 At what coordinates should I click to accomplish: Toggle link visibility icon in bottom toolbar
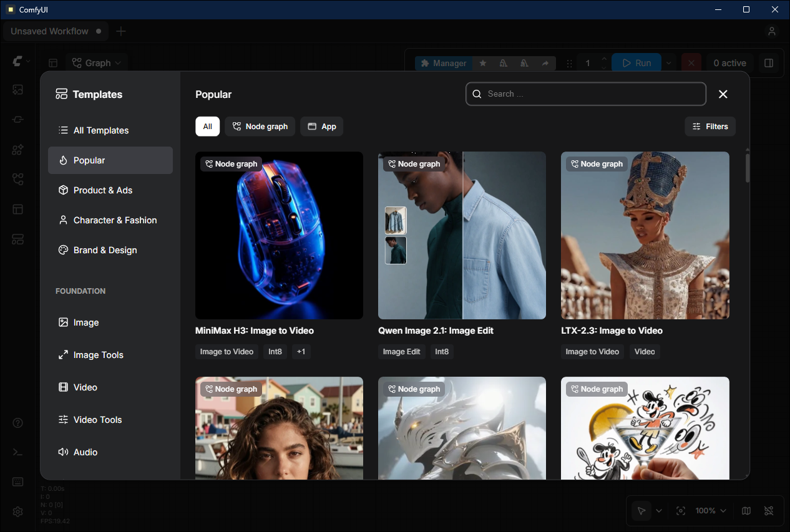(769, 511)
